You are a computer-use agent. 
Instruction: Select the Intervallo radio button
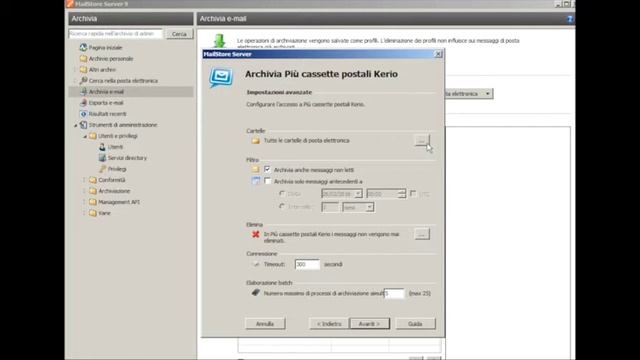(x=282, y=207)
